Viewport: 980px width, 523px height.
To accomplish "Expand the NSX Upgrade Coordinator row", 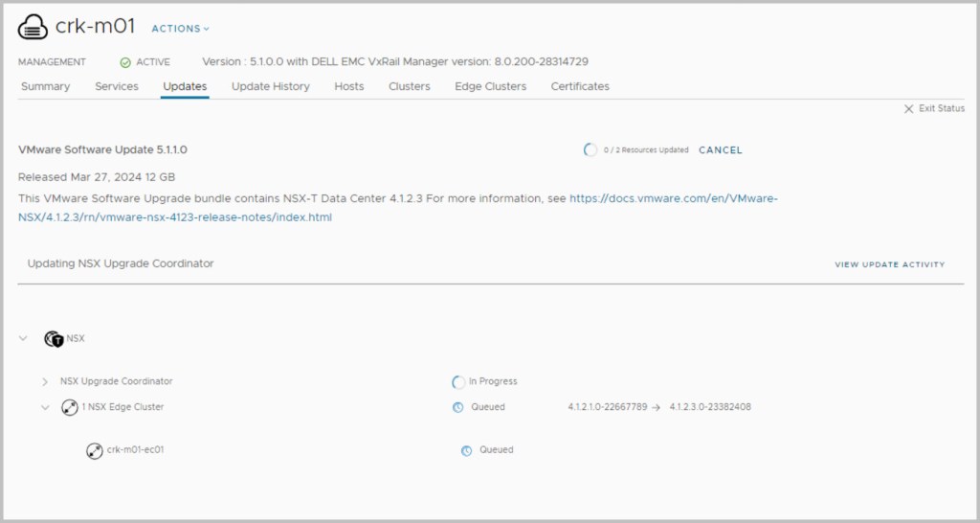I will (x=45, y=382).
